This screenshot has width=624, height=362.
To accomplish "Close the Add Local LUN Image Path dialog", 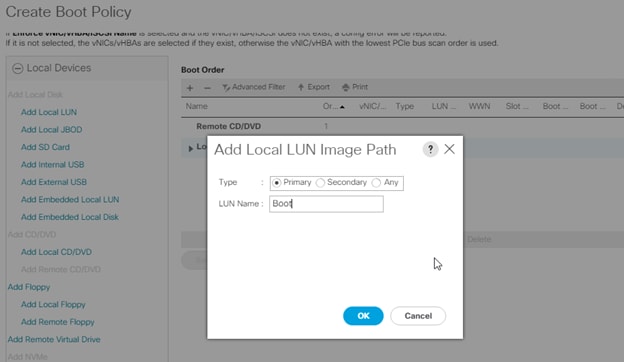I will click(449, 149).
